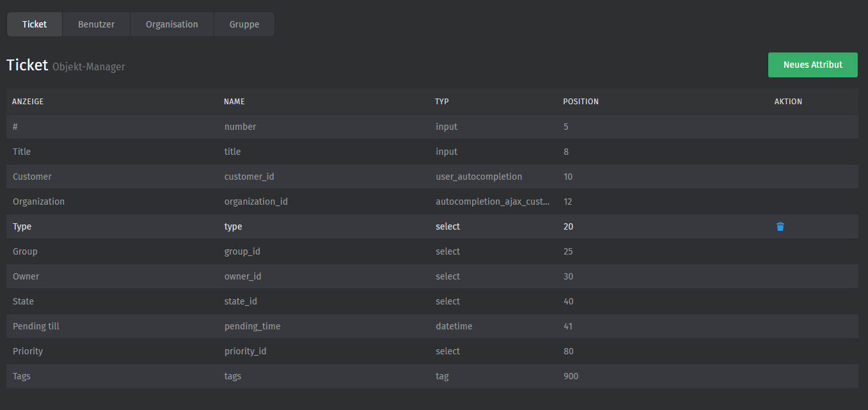Click position value 12
The image size is (868, 410).
point(569,201)
